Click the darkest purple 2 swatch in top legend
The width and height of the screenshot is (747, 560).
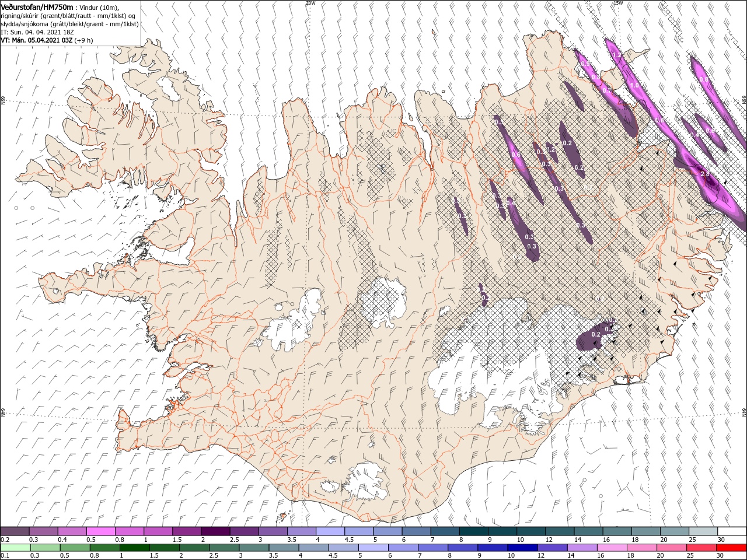[215, 531]
